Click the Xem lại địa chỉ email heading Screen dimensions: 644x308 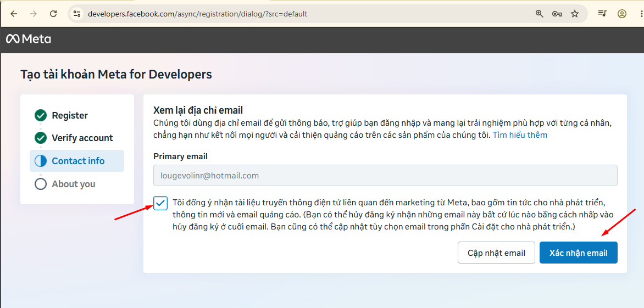tap(198, 110)
